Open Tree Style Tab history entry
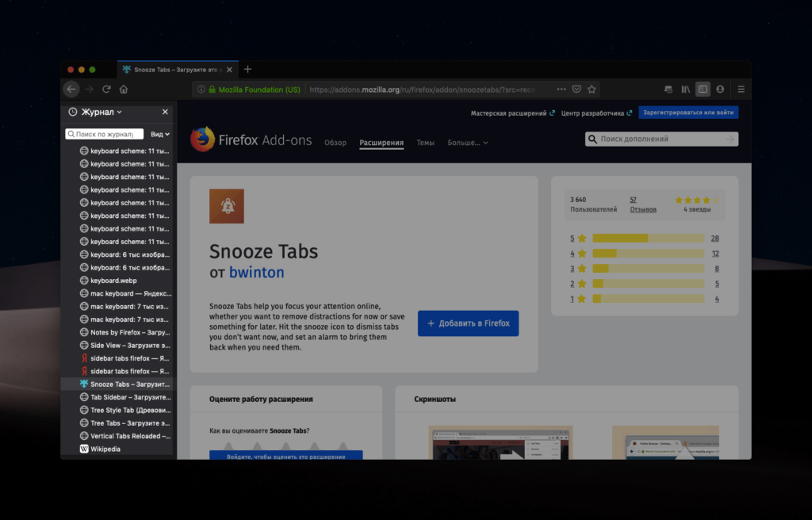The width and height of the screenshot is (812, 520). [117, 410]
